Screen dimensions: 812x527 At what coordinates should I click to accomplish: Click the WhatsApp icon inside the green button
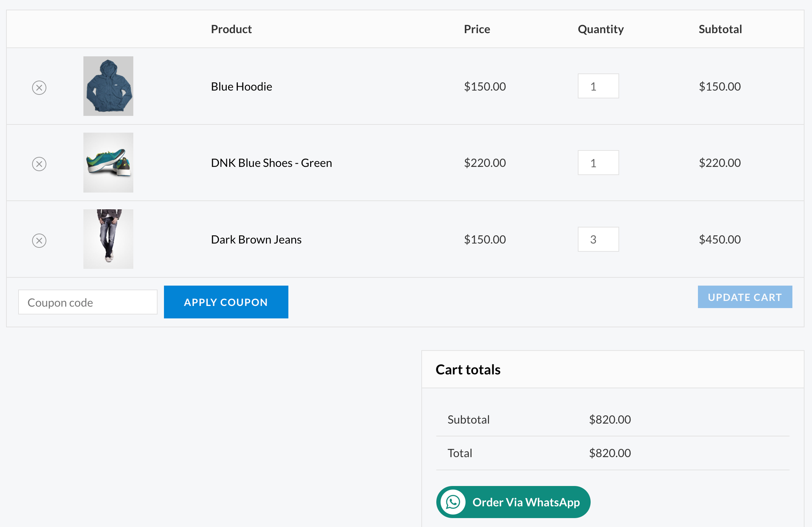pos(453,502)
